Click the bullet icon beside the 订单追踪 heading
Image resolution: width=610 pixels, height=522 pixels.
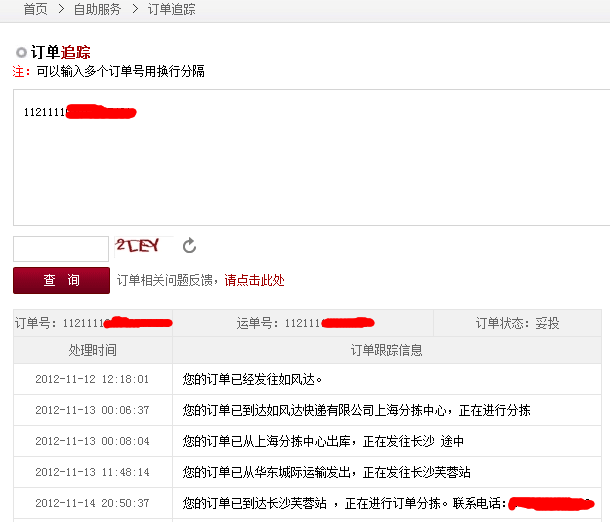tap(21, 52)
